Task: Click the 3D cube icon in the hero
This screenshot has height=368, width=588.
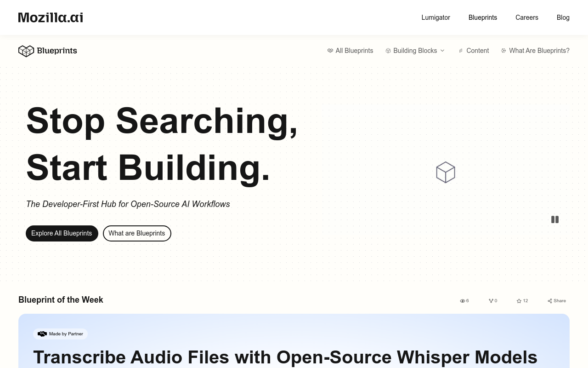Action: point(446,172)
